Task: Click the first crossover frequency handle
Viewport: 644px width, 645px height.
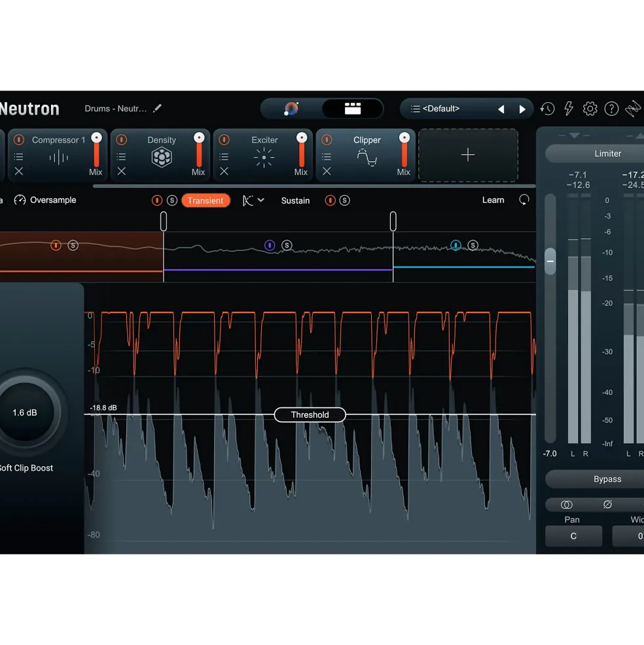Action: click(x=163, y=221)
